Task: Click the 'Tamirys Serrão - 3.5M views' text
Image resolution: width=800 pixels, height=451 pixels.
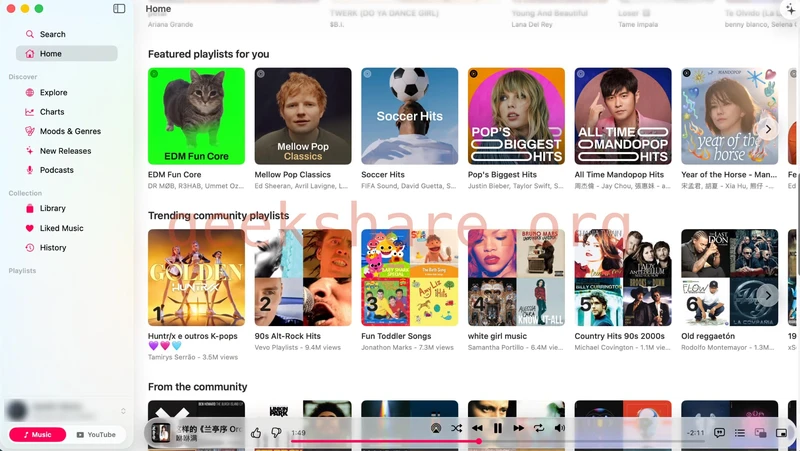Action: (193, 357)
